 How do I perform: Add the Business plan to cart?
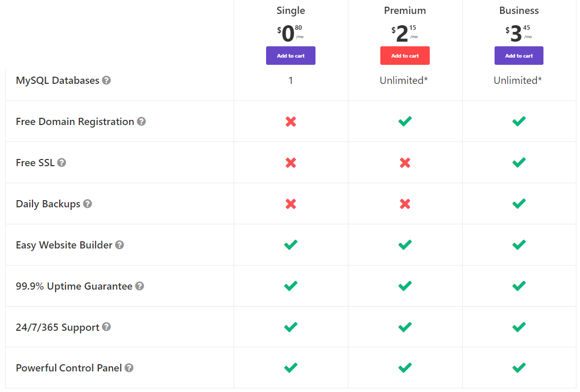519,56
